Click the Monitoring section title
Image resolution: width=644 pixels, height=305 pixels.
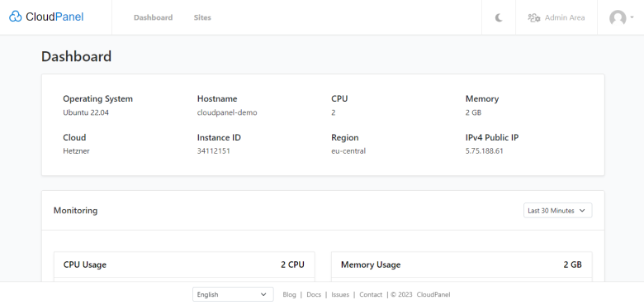(x=76, y=211)
